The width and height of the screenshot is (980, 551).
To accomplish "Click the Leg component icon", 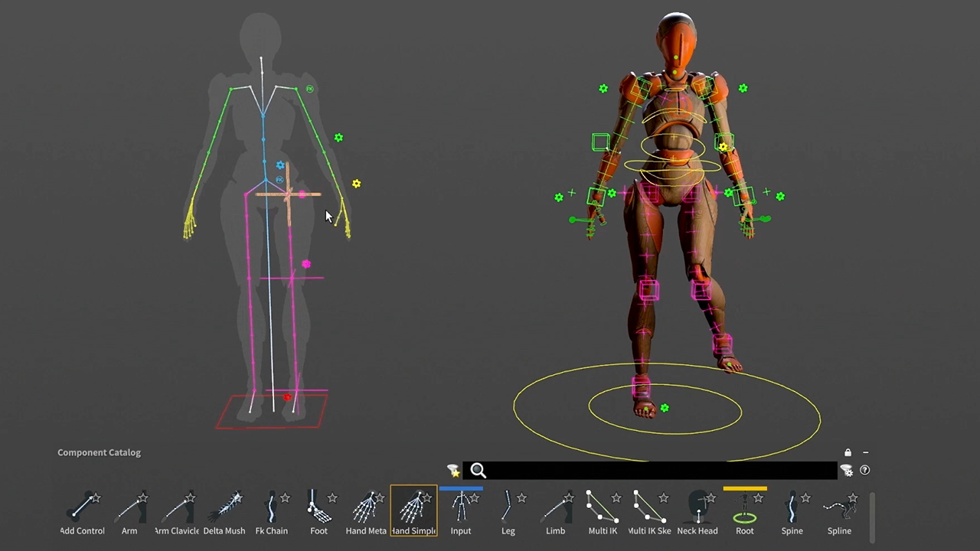I will [x=508, y=510].
